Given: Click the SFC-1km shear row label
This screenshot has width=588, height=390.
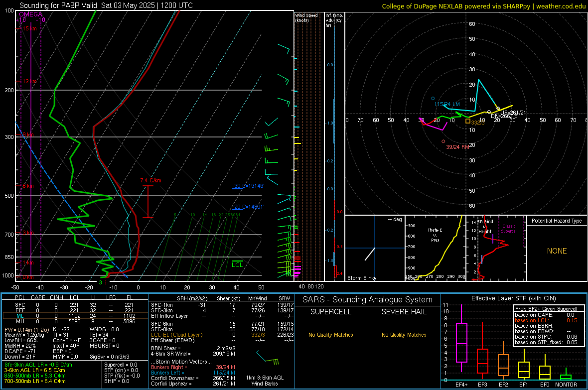Looking at the screenshot, I should (x=161, y=305).
